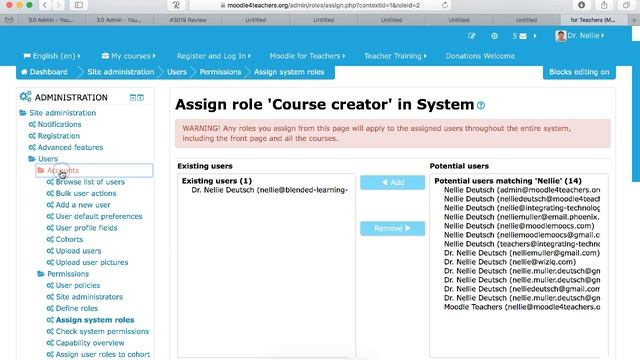Open Add a new user
Image resolution: width=640 pixels, height=360 pixels.
coord(83,204)
